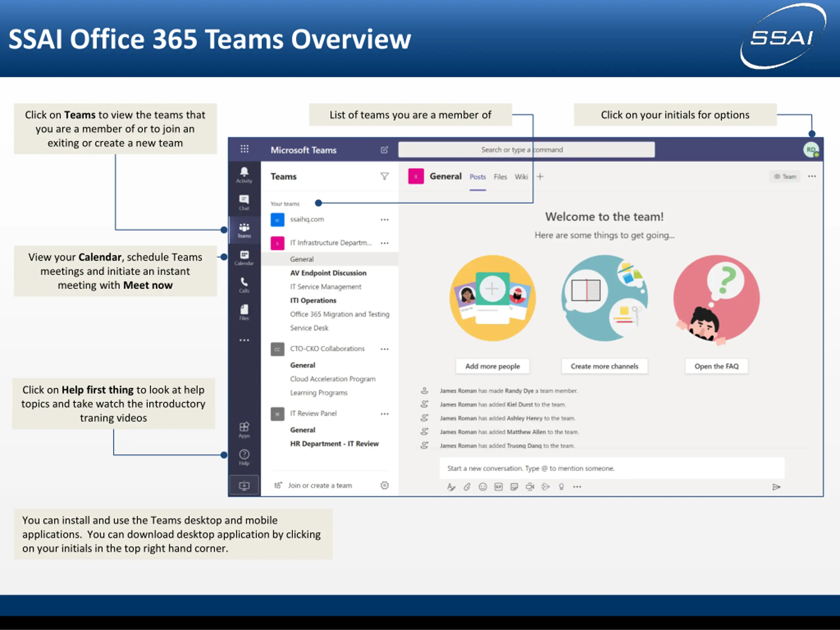The image size is (840, 630).
Task: Select the Cloud Acceleration Program channel
Action: pos(333,379)
